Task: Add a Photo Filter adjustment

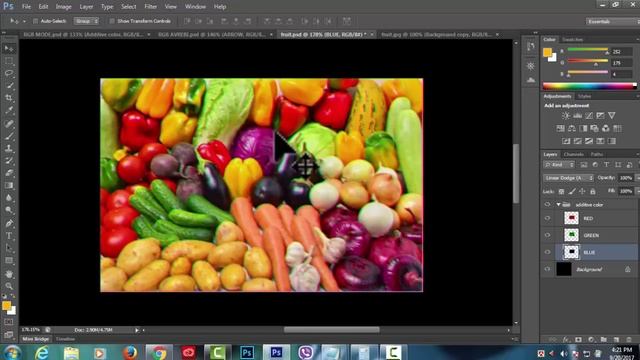Action: coord(594,129)
